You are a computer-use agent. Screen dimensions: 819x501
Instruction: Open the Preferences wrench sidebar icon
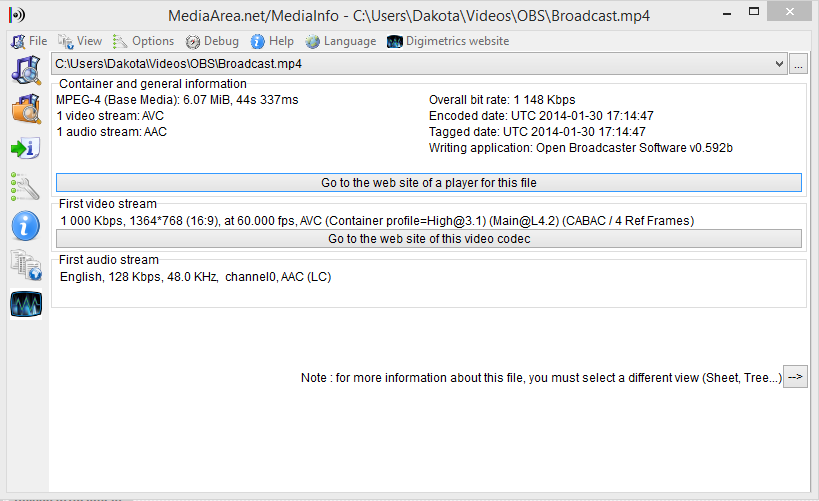[x=26, y=187]
